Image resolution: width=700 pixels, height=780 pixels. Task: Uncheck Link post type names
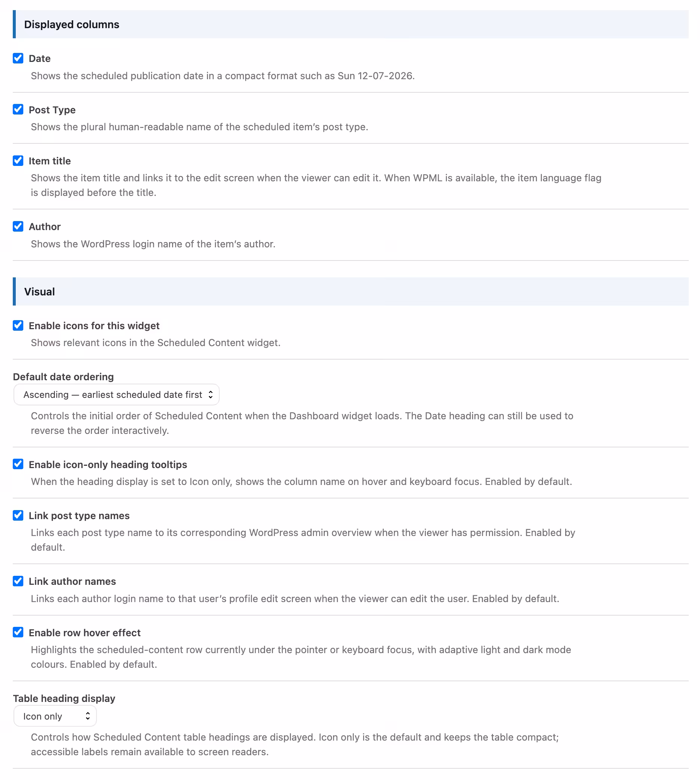tap(18, 515)
